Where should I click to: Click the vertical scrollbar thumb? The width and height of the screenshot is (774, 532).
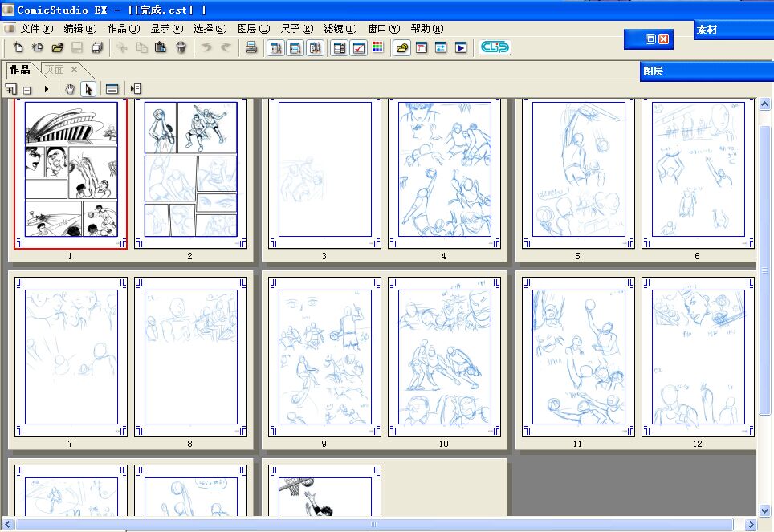point(764,270)
